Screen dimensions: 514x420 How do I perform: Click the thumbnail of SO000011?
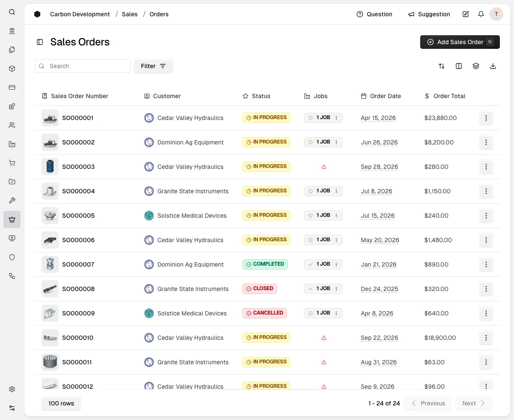pyautogui.click(x=50, y=362)
